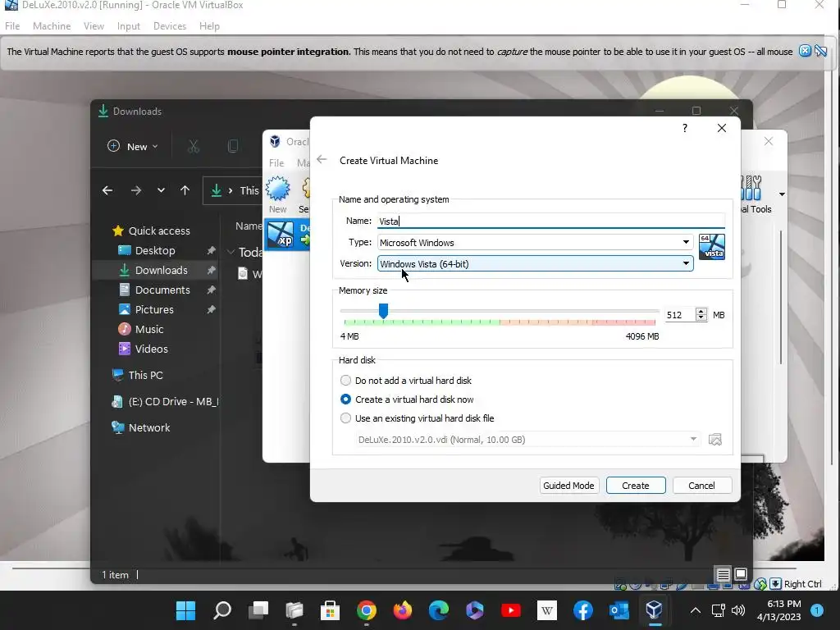Click into the Name field containing Vista
The width and height of the screenshot is (840, 630).
click(550, 221)
